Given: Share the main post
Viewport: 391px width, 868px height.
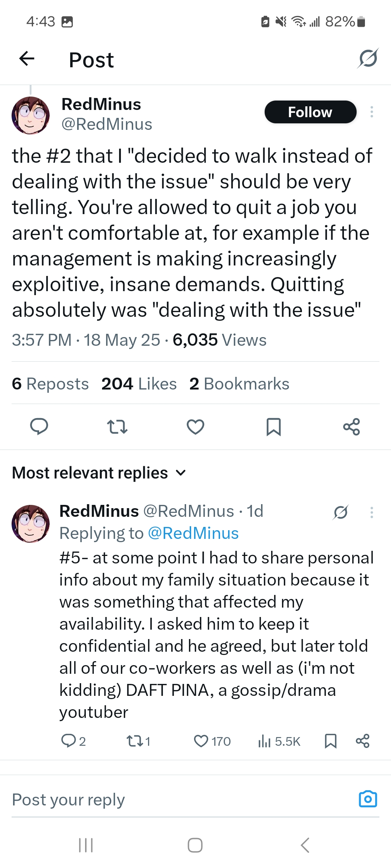Looking at the screenshot, I should 351,426.
